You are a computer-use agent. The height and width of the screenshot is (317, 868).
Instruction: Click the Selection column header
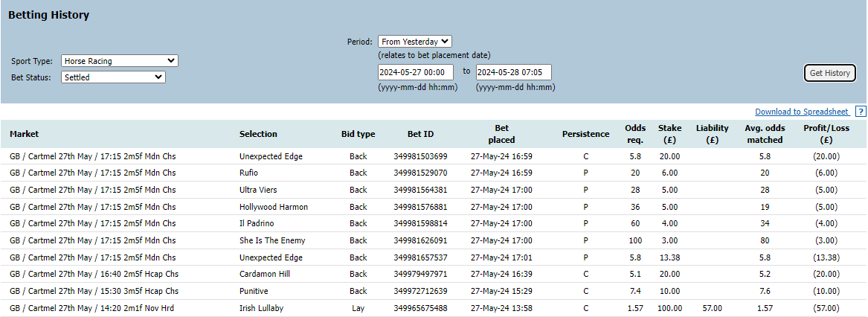coord(258,134)
